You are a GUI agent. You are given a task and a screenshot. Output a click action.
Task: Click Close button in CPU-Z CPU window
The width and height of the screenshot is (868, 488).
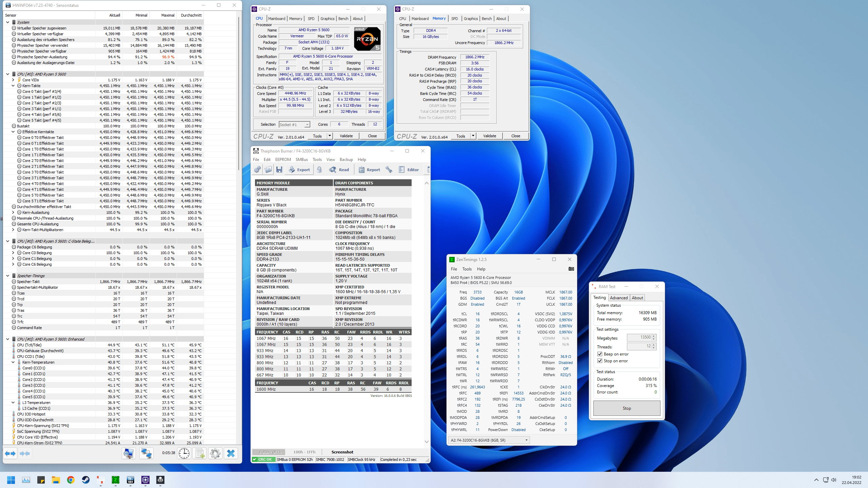[372, 136]
